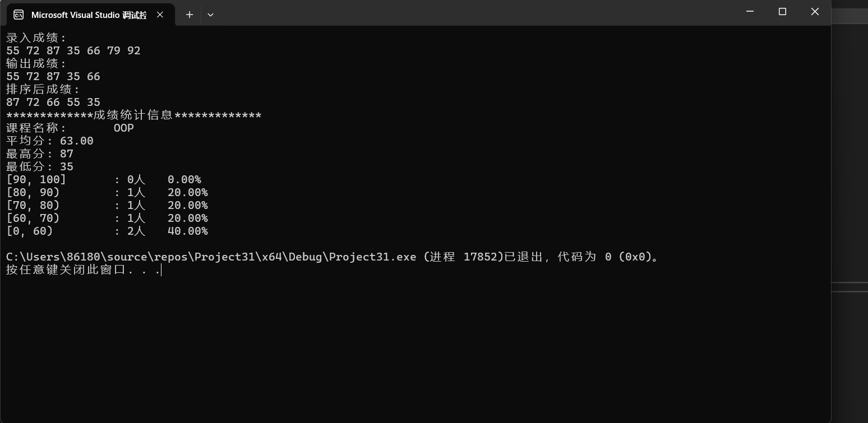Screen dimensions: 868x423
Task: Minimize the terminal window
Action: tap(750, 12)
